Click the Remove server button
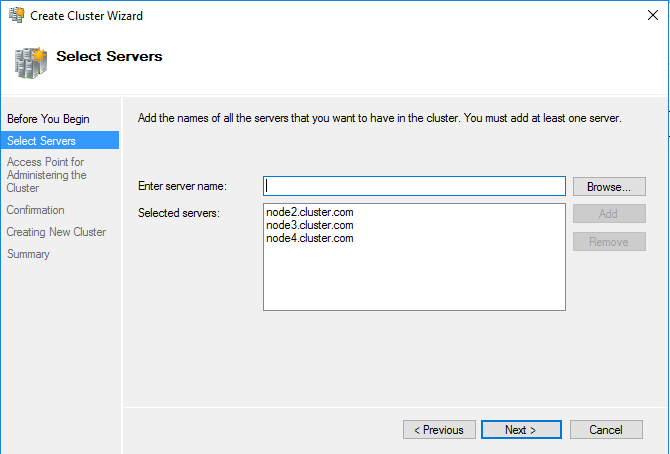The image size is (670, 454). tap(609, 242)
